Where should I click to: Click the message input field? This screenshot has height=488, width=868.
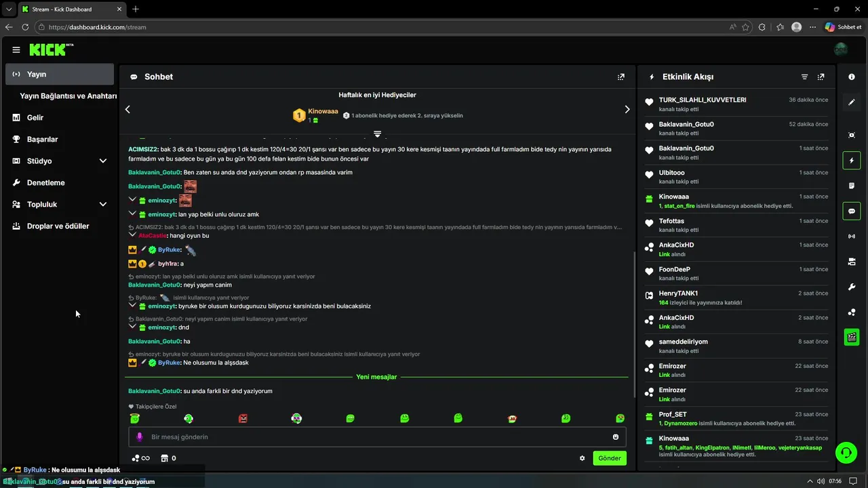click(377, 437)
